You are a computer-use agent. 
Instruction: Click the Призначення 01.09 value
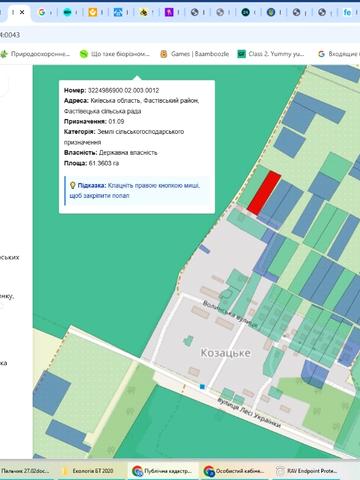[x=116, y=121]
